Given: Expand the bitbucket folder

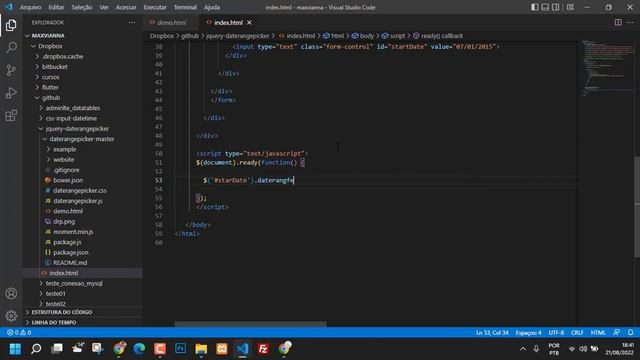Looking at the screenshot, I should (55, 67).
